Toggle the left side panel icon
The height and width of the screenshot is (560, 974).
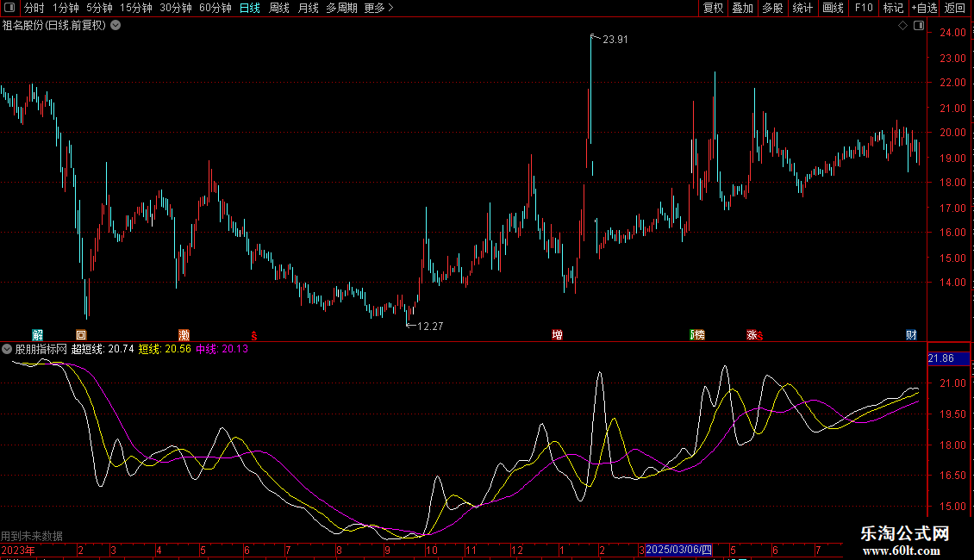(x=10, y=8)
